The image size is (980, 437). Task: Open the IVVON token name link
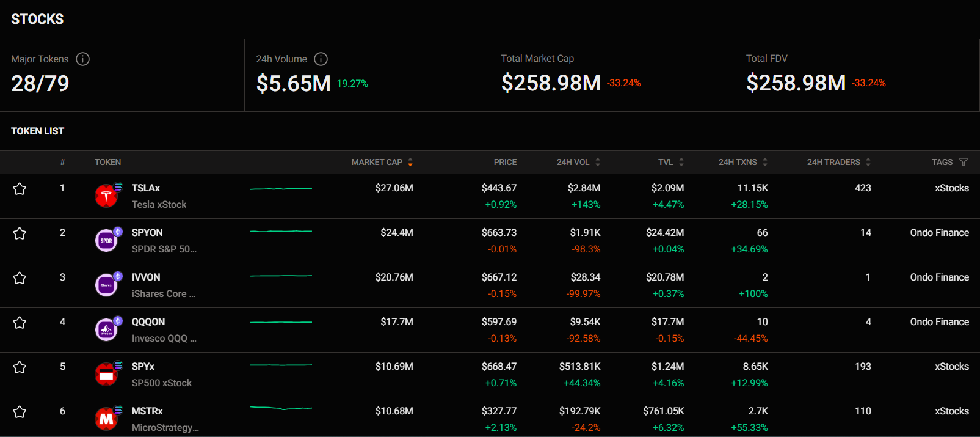coord(146,277)
